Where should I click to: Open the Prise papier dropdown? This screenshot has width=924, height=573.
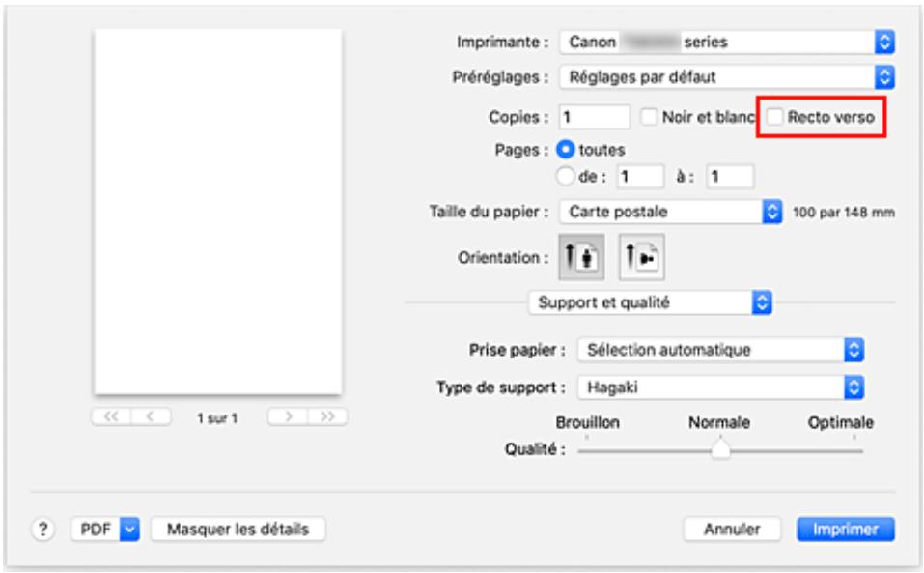coord(720,350)
